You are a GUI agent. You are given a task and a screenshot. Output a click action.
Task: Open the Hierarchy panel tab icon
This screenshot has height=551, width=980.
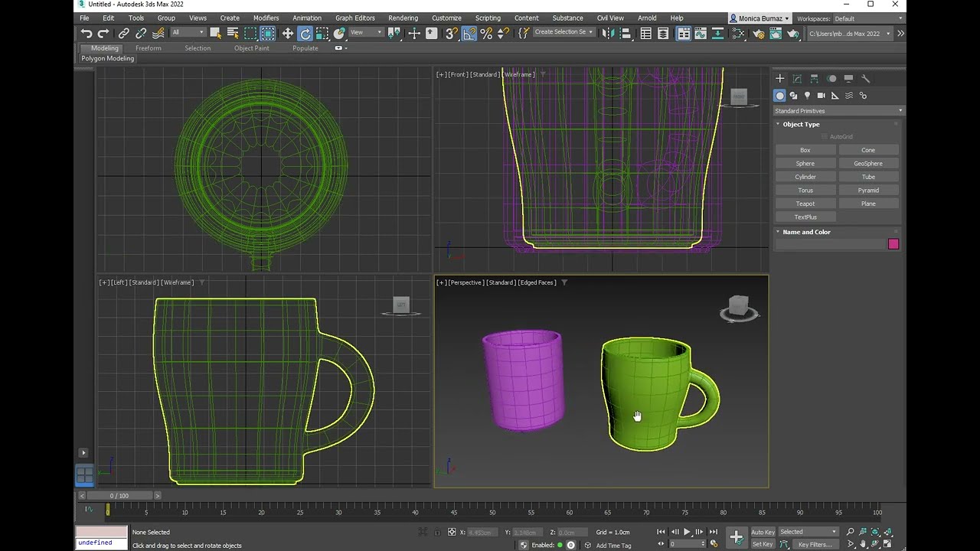(x=814, y=79)
